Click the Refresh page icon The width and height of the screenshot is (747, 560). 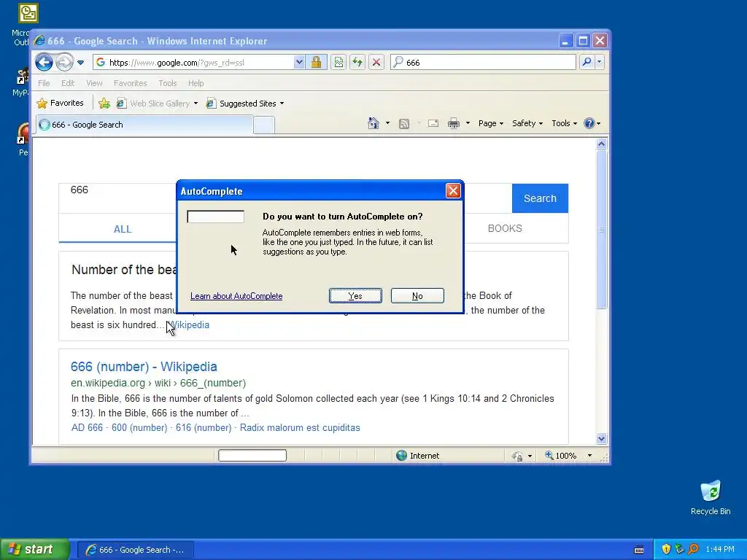(x=357, y=63)
